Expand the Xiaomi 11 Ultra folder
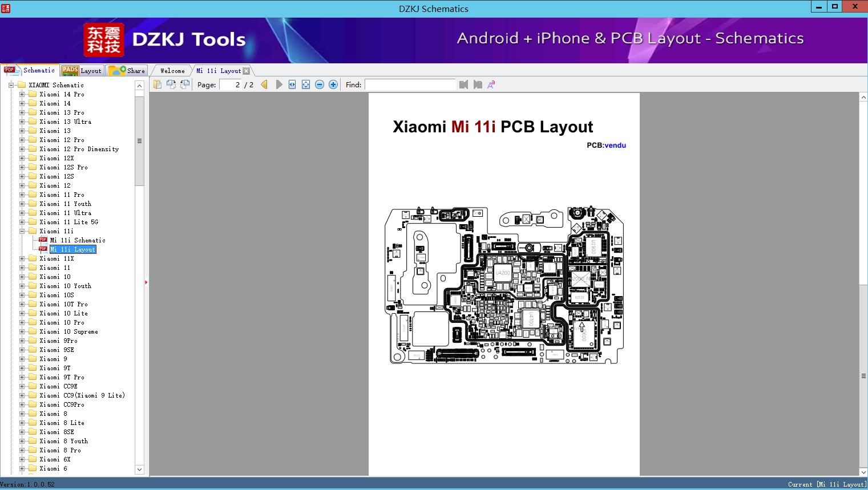This screenshot has width=868, height=490. 22,213
